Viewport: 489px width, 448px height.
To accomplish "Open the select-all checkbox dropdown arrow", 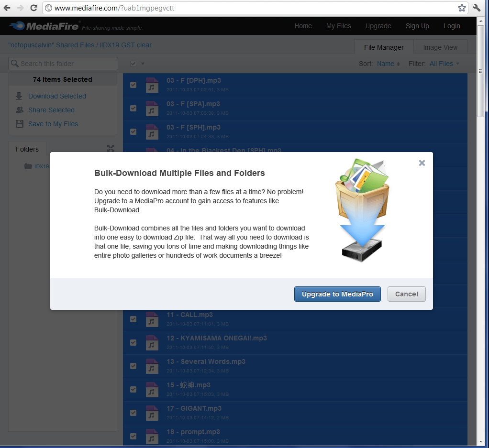I will click(143, 64).
